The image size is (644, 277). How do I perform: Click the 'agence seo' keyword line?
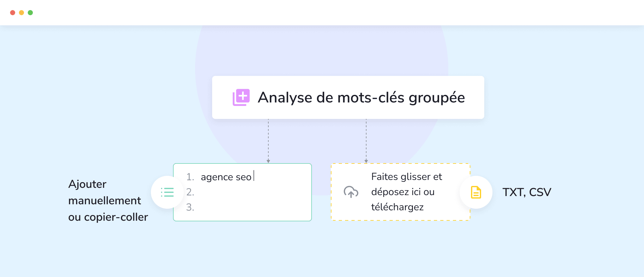coord(226,177)
